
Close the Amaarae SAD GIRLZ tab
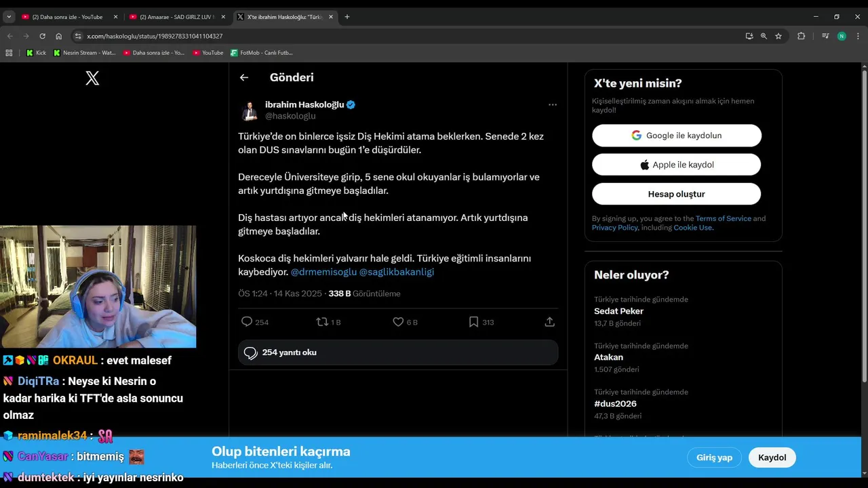click(x=223, y=17)
